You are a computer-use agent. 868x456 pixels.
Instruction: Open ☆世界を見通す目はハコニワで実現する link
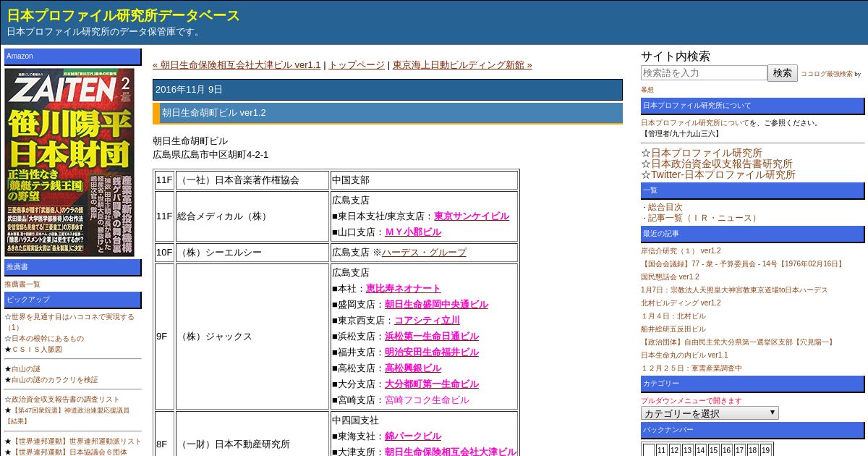click(x=69, y=321)
